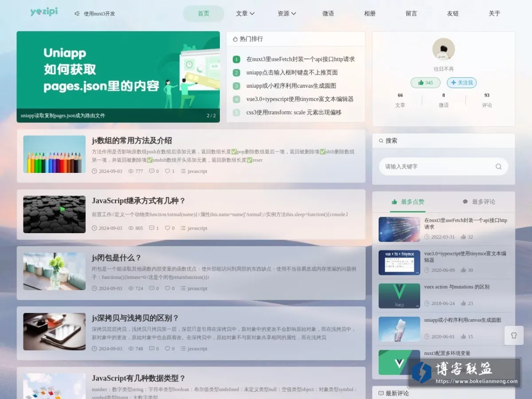532x399 pixels.
Task: Expand the 资源 dropdown menu
Action: pos(287,14)
